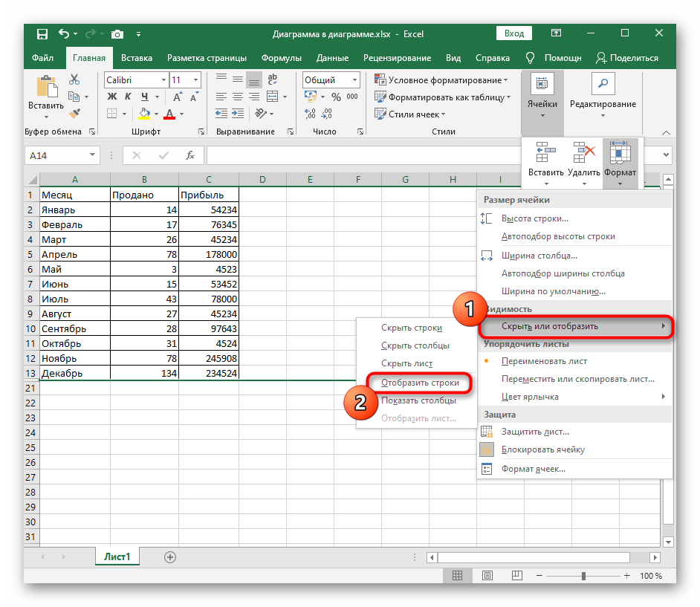Image resolution: width=700 pixels, height=607 pixels.
Task: Add a new sheet with the plus icon
Action: 170,556
